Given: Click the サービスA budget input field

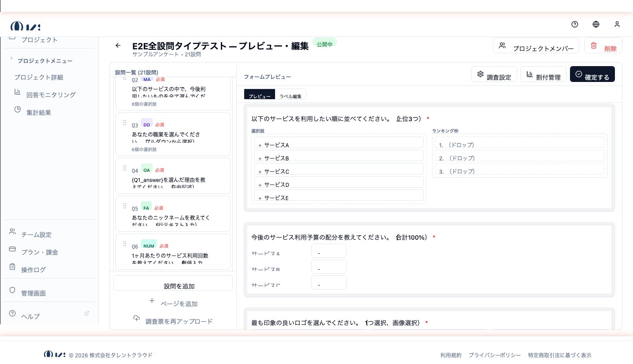Looking at the screenshot, I should coord(328,251).
